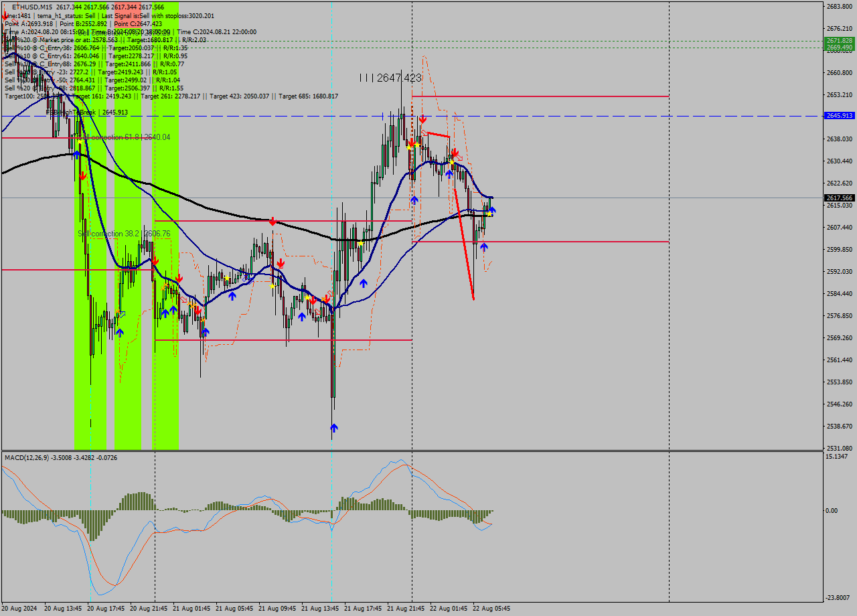The width and height of the screenshot is (857, 616).
Task: Click the 2569.260 price axis label
Action: [840, 337]
